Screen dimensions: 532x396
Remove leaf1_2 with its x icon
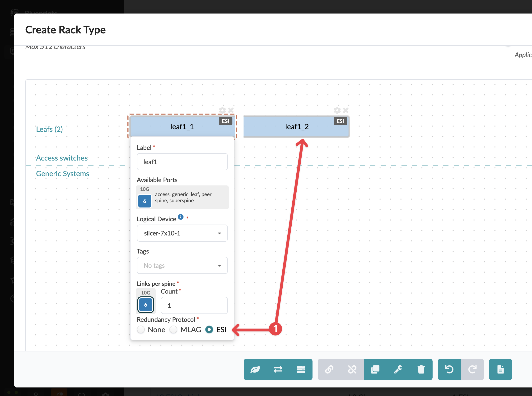pos(346,110)
